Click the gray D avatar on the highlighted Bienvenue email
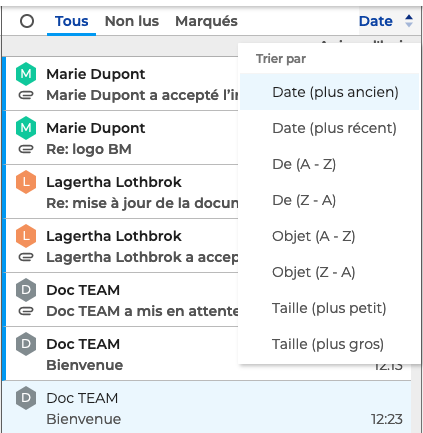The width and height of the screenshot is (423, 433). pos(26,398)
